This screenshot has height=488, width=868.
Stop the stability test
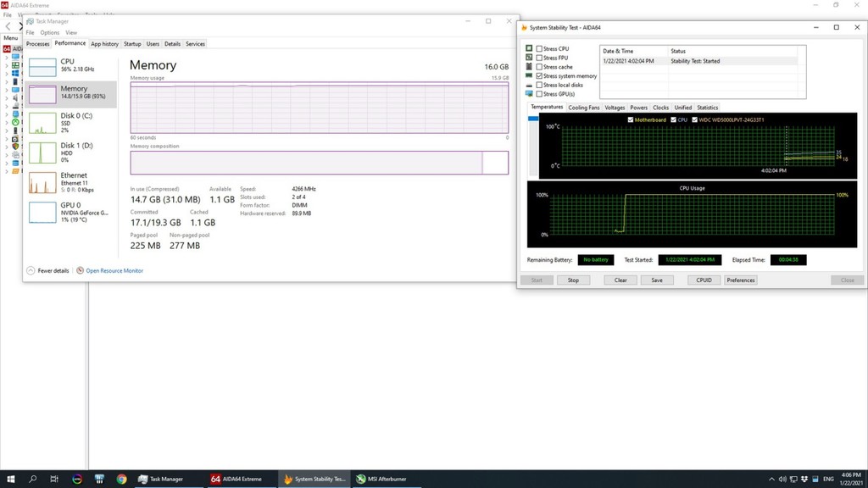(573, 280)
